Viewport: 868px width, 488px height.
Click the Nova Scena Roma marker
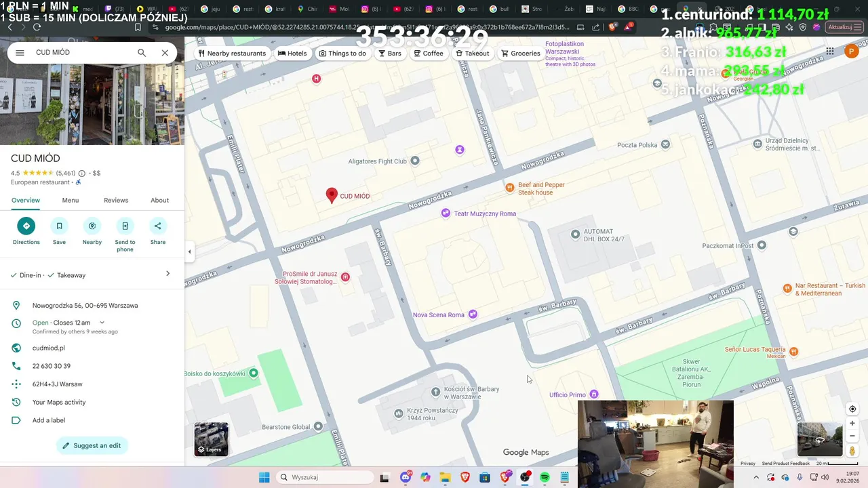pos(473,314)
